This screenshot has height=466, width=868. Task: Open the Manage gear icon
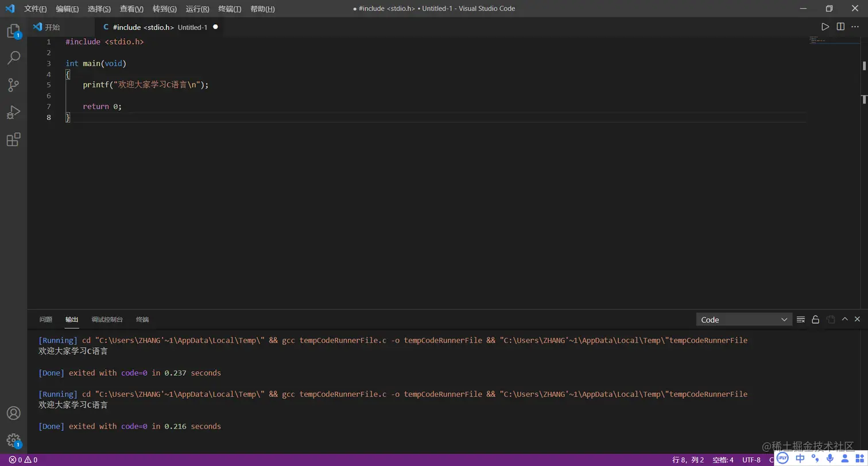click(13, 440)
